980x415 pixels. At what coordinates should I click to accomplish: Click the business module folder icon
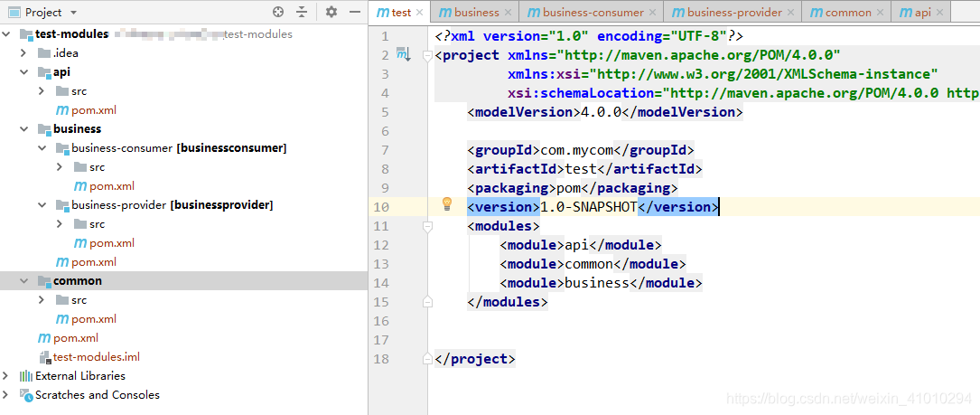(x=43, y=129)
